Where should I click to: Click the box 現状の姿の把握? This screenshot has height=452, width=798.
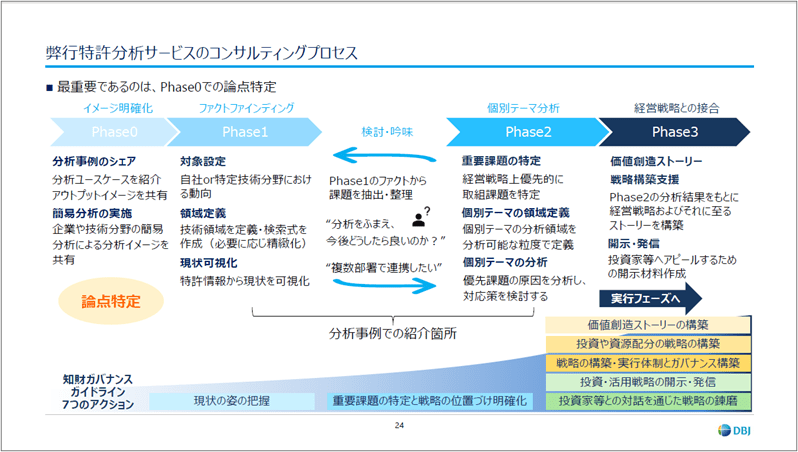click(232, 401)
